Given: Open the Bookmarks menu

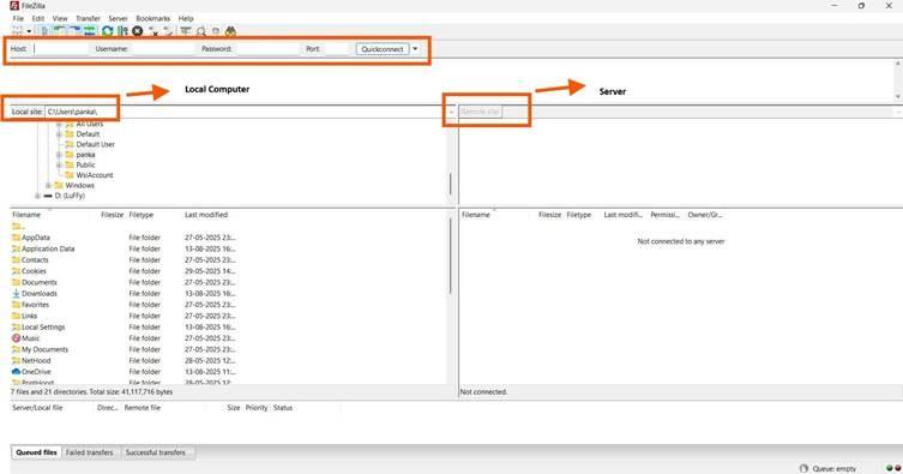Looking at the screenshot, I should coord(153,18).
